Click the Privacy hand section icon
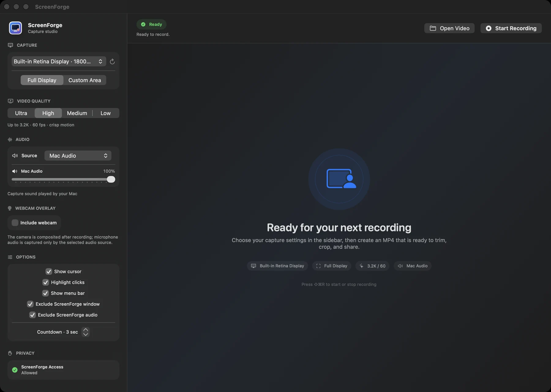Screen dimensions: 551x392 tap(10, 353)
